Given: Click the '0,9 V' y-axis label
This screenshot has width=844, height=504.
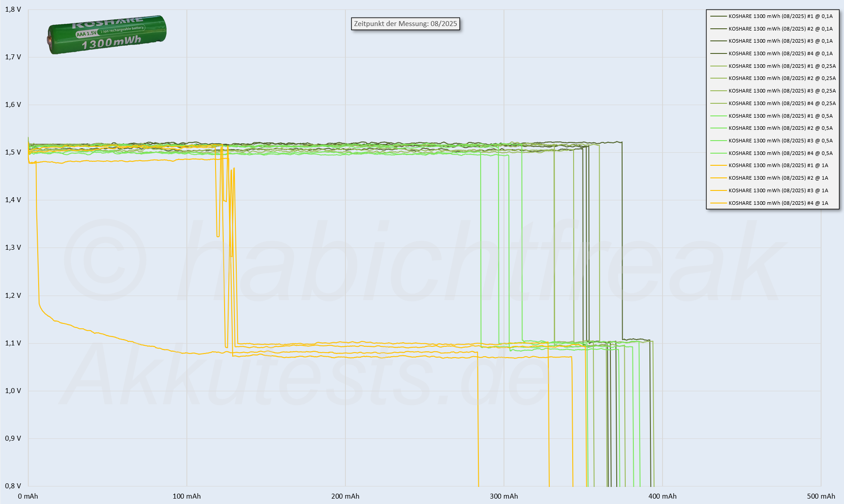Looking at the screenshot, I should tap(13, 438).
